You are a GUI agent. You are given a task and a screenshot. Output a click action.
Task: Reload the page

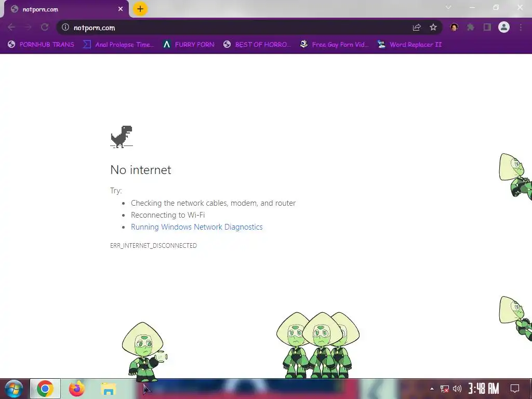[45, 27]
